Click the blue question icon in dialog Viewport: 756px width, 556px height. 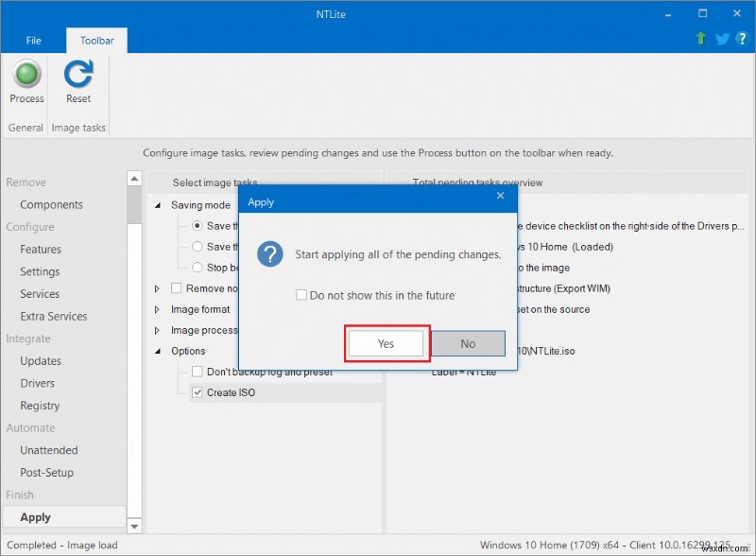[x=269, y=253]
